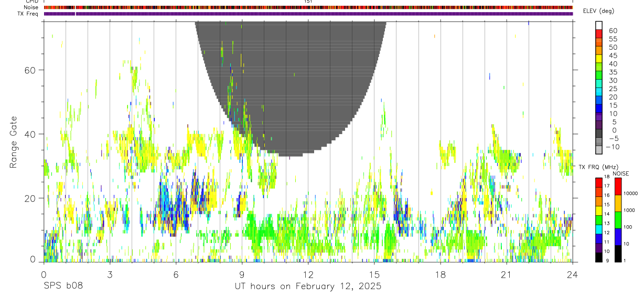Image resolution: width=644 pixels, height=297 pixels.
Task: Click the ELEV color bar label '45'
Action: (x=612, y=56)
